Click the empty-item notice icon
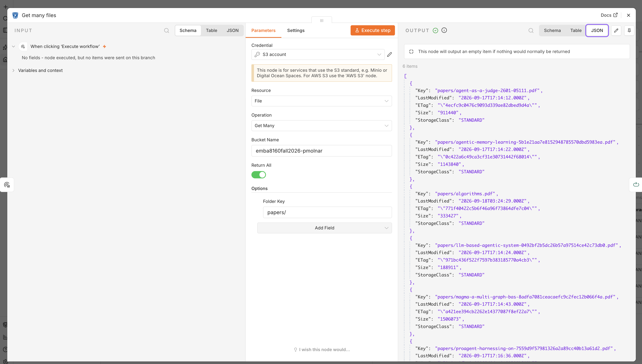 411,52
